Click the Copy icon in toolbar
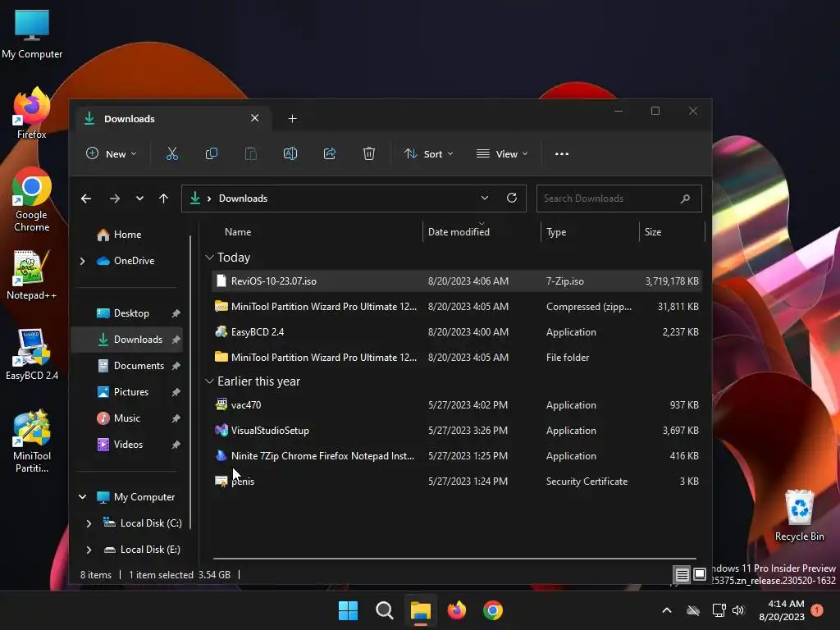 pyautogui.click(x=212, y=154)
